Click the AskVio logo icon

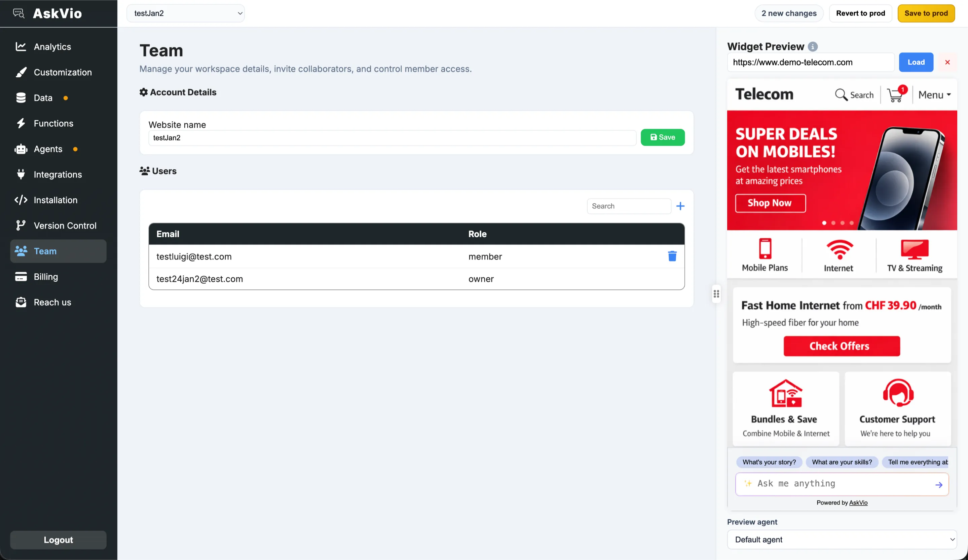click(x=19, y=13)
